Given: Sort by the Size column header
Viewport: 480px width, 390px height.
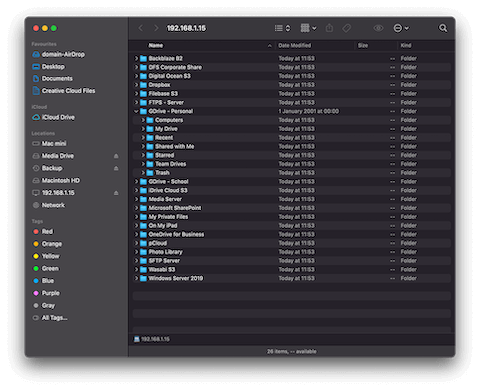Looking at the screenshot, I should click(363, 46).
